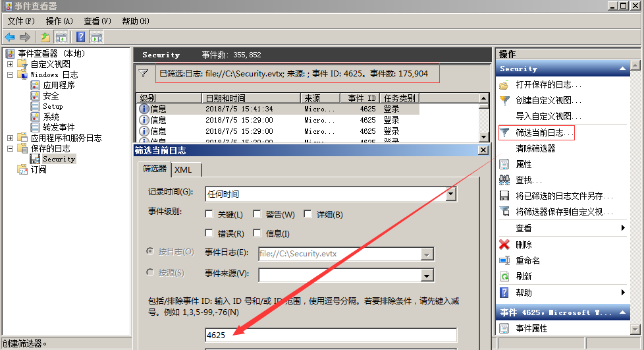This screenshot has height=350, width=644.
Task: Click the 属性 properties icon
Action: (504, 164)
